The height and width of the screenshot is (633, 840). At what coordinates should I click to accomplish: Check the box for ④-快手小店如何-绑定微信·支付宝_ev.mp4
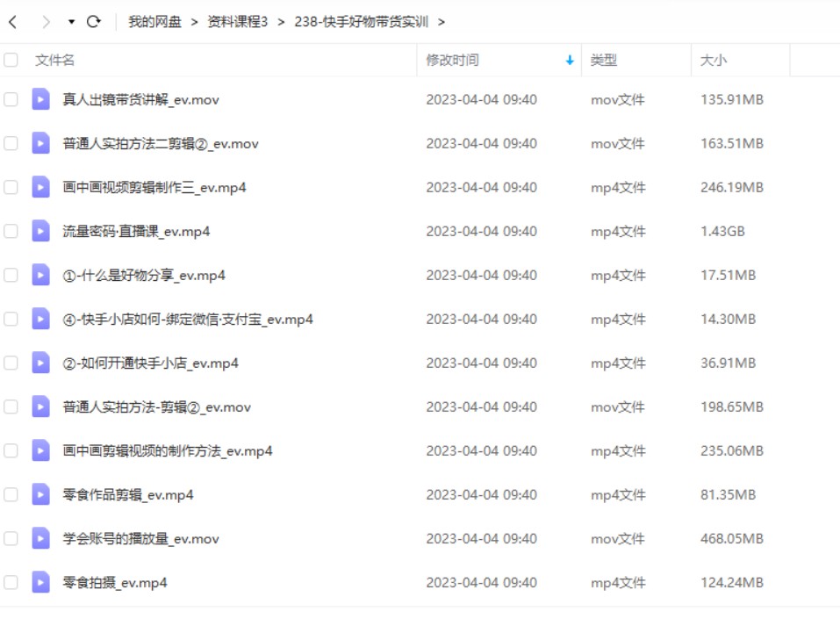click(11, 319)
